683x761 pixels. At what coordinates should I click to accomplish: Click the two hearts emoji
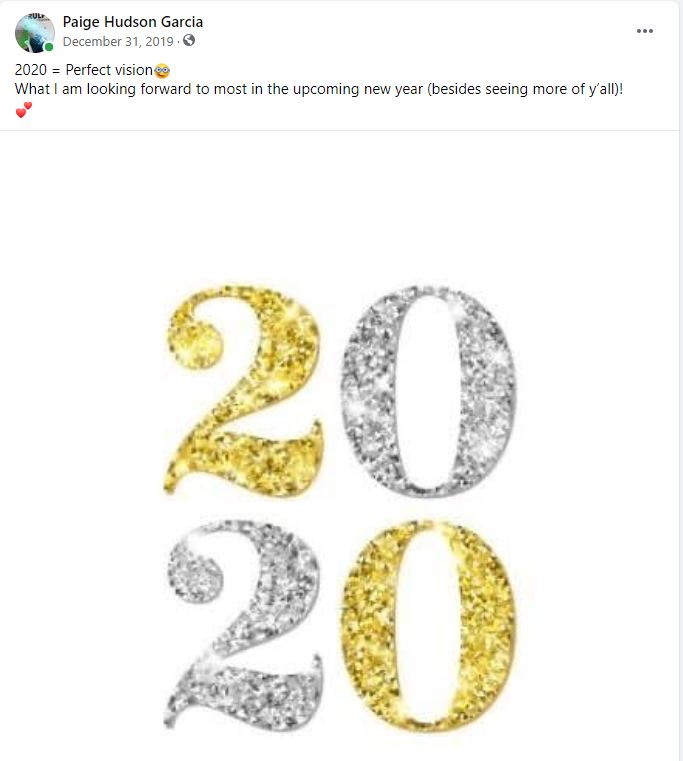pos(24,109)
